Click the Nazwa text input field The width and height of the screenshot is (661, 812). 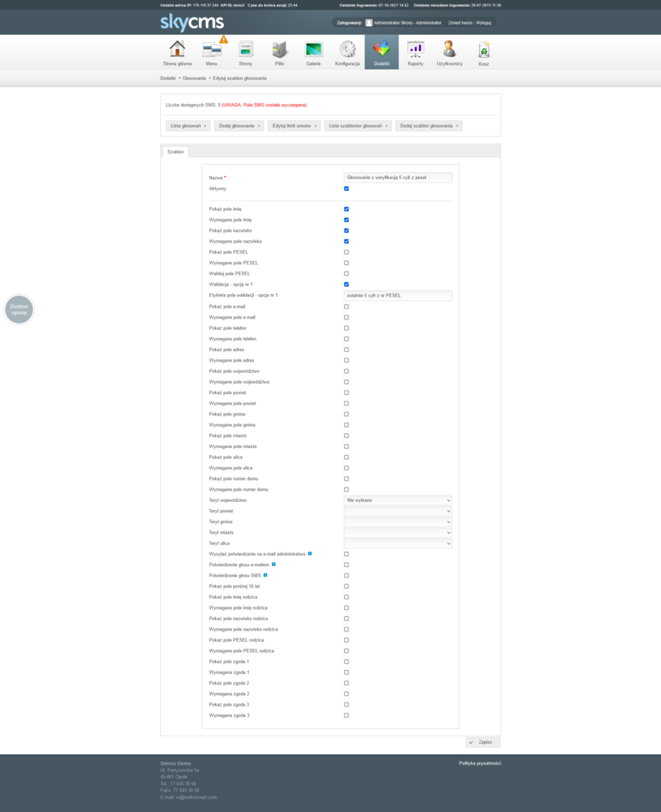coord(398,178)
